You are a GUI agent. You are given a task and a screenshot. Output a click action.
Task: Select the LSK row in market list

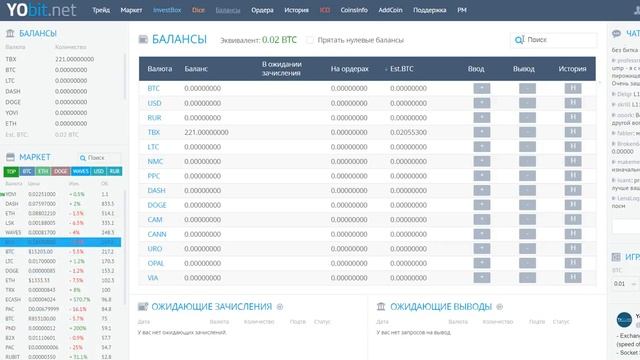pos(61,223)
